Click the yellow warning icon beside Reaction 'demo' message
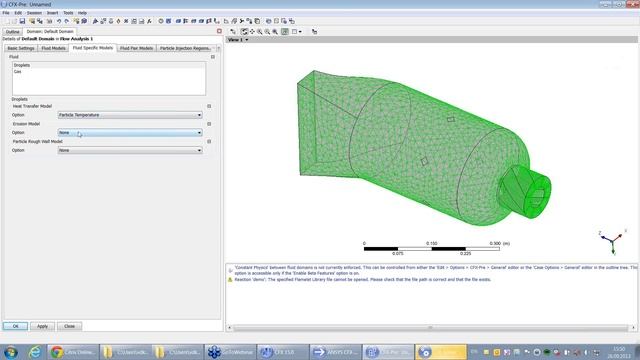 pyautogui.click(x=230, y=280)
